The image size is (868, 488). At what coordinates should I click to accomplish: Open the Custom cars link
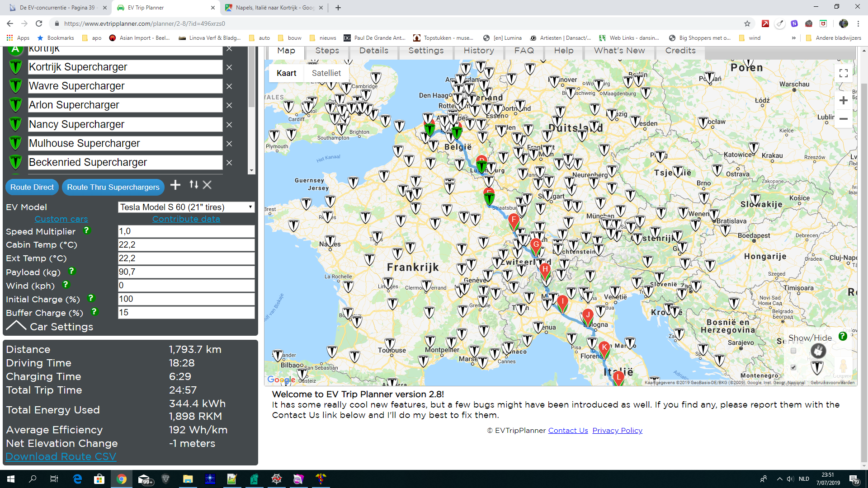tap(61, 219)
